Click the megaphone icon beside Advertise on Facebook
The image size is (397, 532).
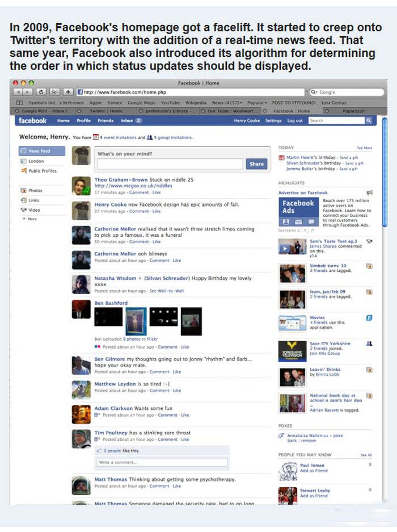(x=369, y=192)
